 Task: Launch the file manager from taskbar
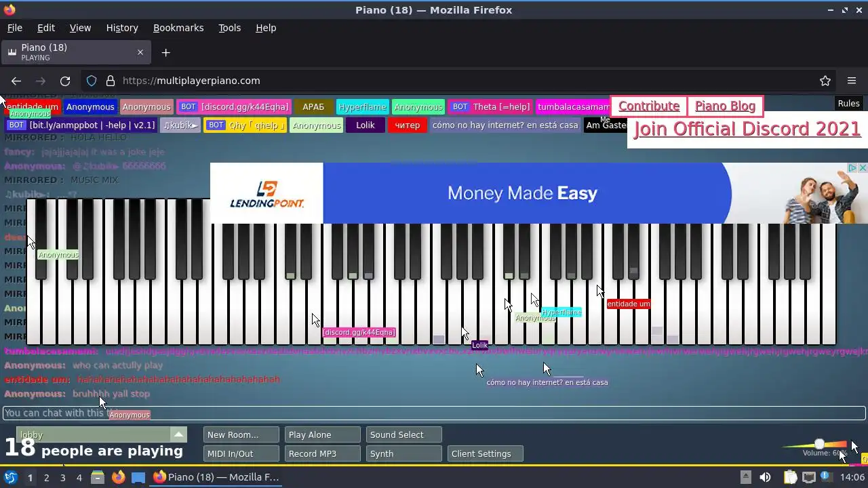98,477
